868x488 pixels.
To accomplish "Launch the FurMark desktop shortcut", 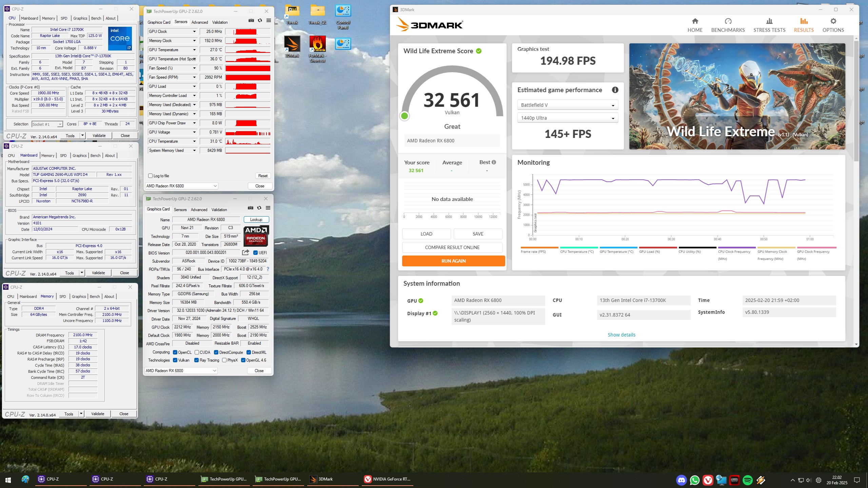I will click(317, 49).
